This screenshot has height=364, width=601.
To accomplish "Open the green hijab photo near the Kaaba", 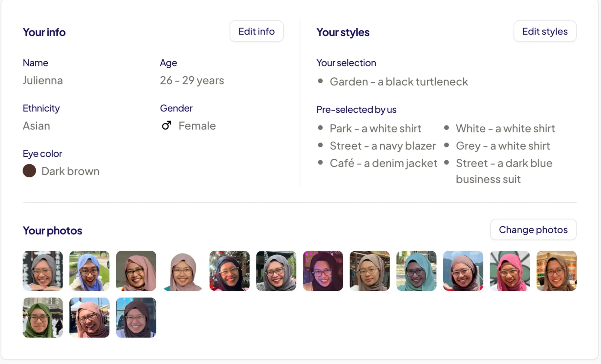I will click(x=43, y=317).
